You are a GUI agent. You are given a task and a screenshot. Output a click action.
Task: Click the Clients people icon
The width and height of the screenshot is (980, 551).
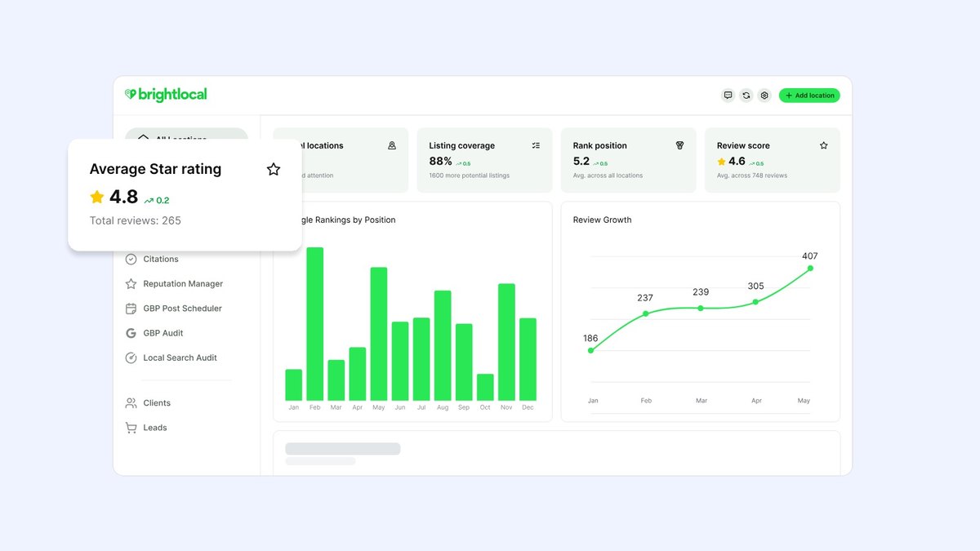click(x=131, y=402)
